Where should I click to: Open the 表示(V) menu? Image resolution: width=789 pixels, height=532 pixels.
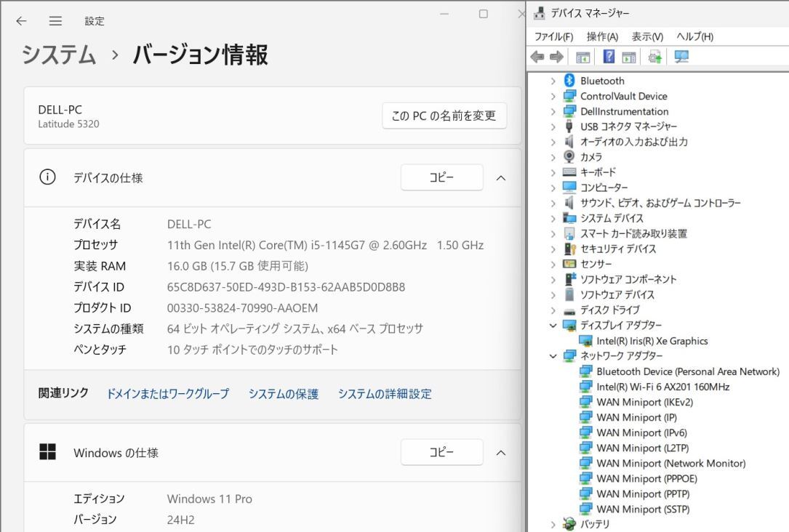coord(648,36)
